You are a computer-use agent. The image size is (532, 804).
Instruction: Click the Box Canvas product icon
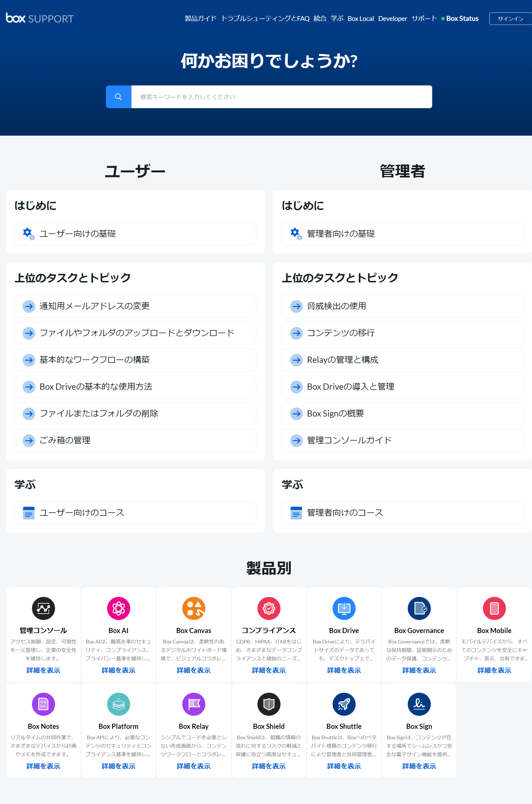coord(194,608)
